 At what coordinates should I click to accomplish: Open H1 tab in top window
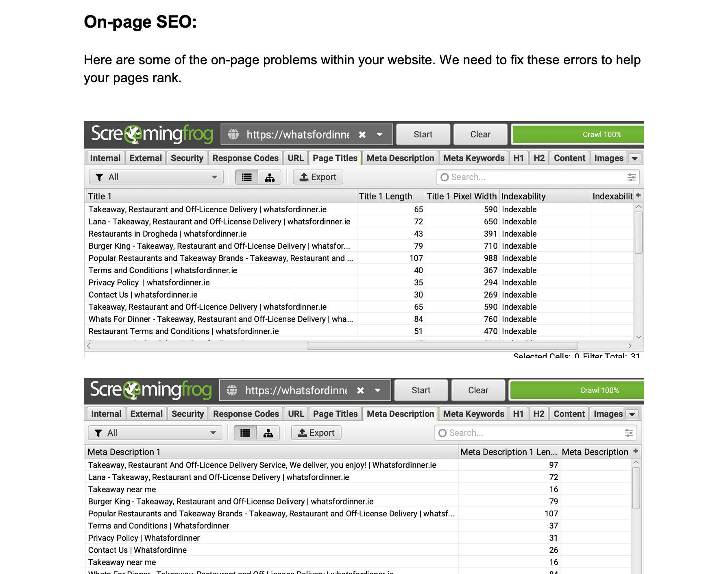pyautogui.click(x=519, y=158)
